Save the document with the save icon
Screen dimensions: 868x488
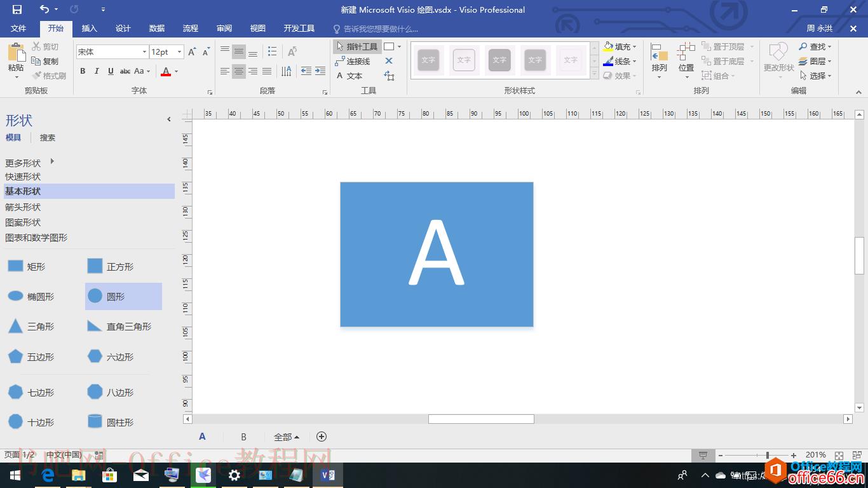coord(17,10)
